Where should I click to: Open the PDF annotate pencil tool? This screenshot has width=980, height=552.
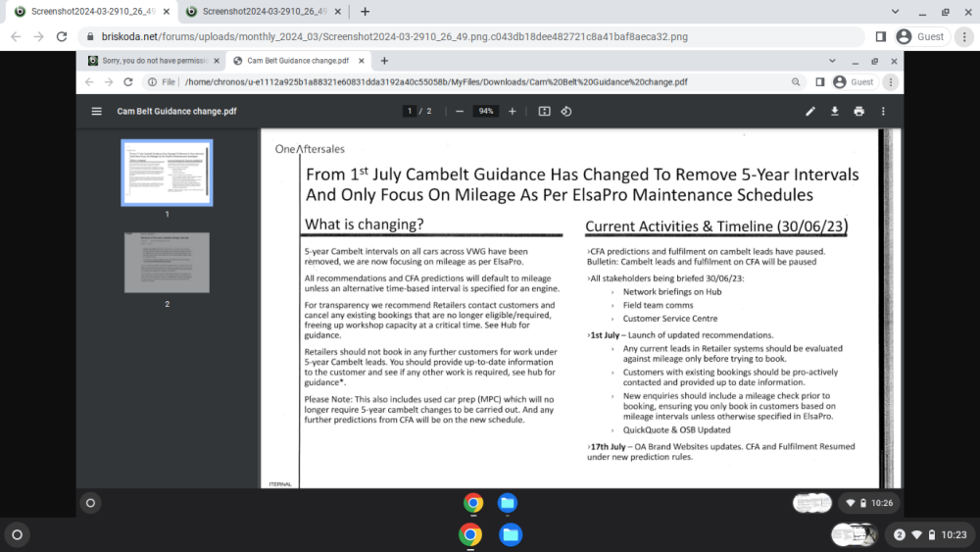[810, 111]
